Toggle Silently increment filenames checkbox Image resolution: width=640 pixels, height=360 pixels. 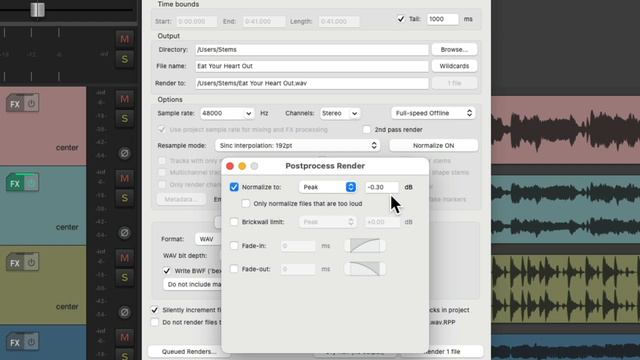click(154, 310)
